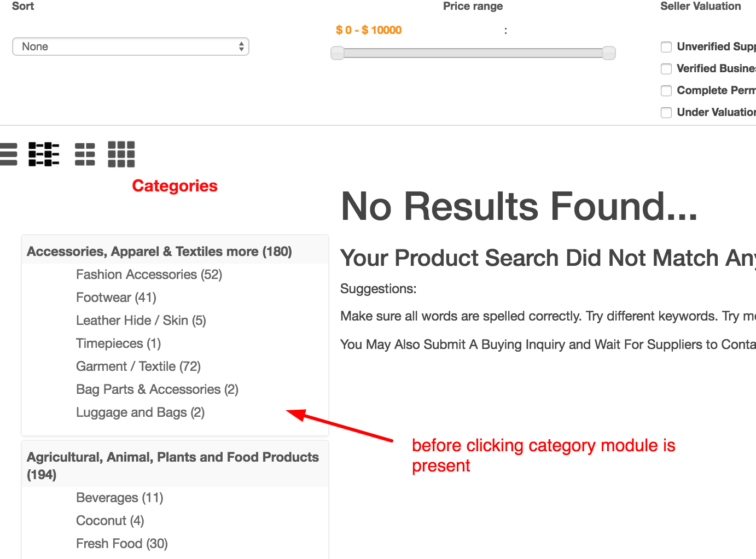Open the Sort dropdown showing None

click(130, 46)
